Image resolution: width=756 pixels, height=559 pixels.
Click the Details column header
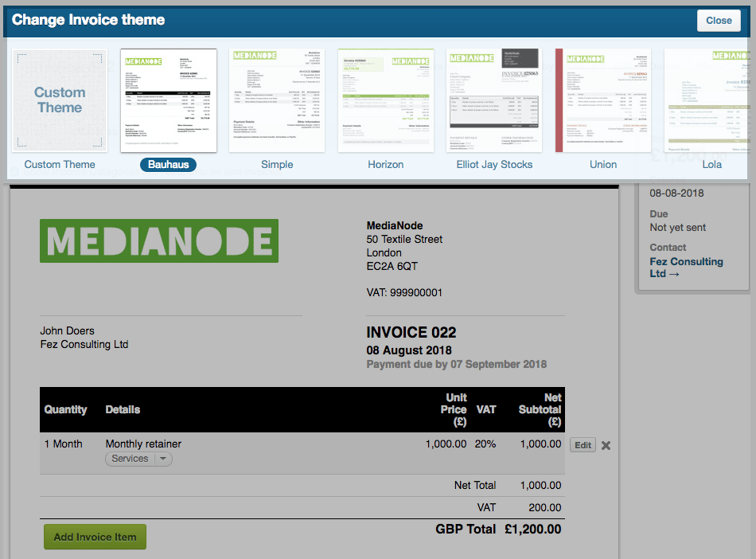(123, 409)
